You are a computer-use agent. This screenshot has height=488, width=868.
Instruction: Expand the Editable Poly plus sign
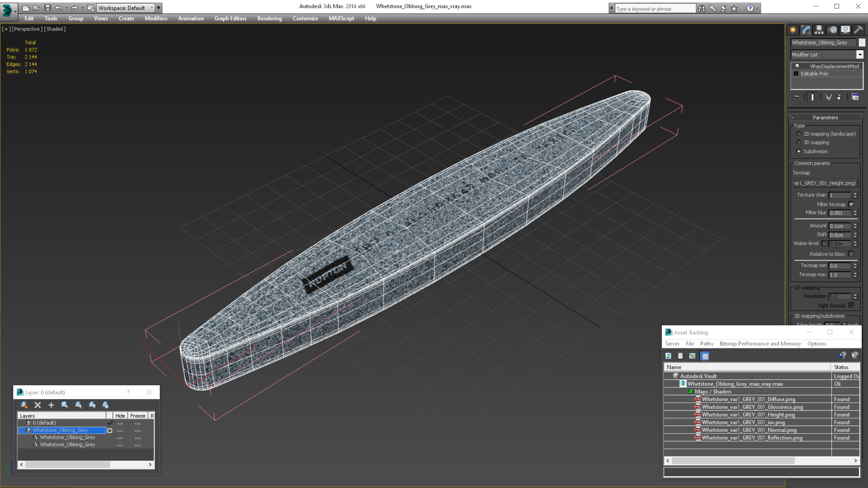796,74
